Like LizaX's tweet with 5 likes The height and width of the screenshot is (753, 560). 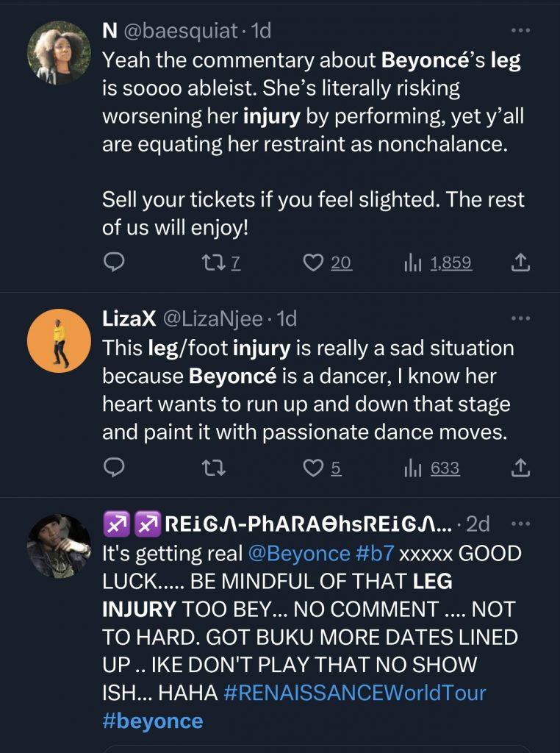click(x=315, y=468)
